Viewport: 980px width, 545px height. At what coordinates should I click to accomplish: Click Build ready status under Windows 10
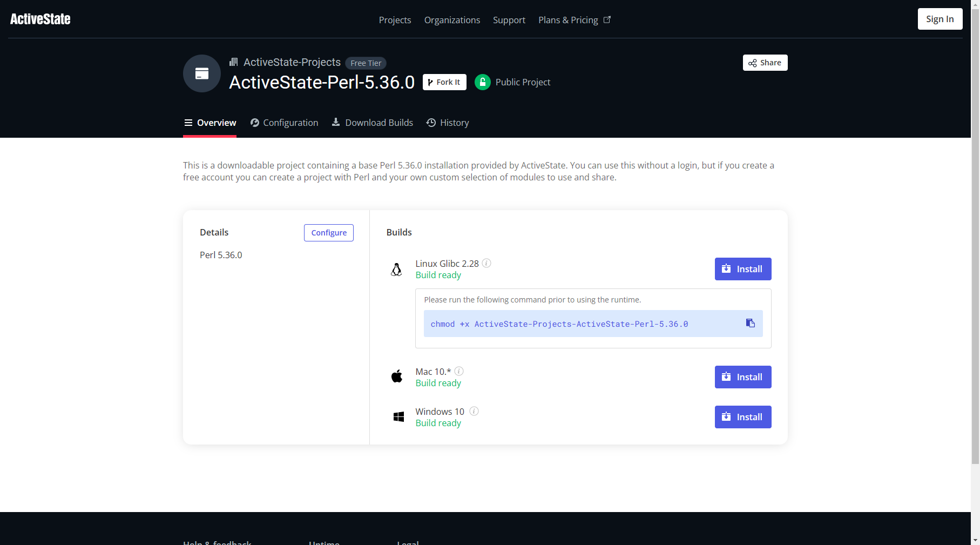[x=438, y=423]
